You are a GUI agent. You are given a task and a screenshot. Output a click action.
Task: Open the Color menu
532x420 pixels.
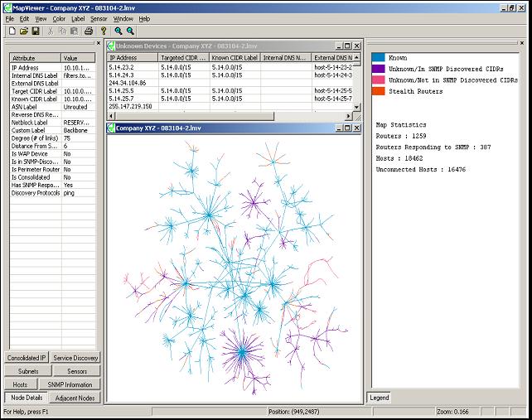pyautogui.click(x=59, y=17)
